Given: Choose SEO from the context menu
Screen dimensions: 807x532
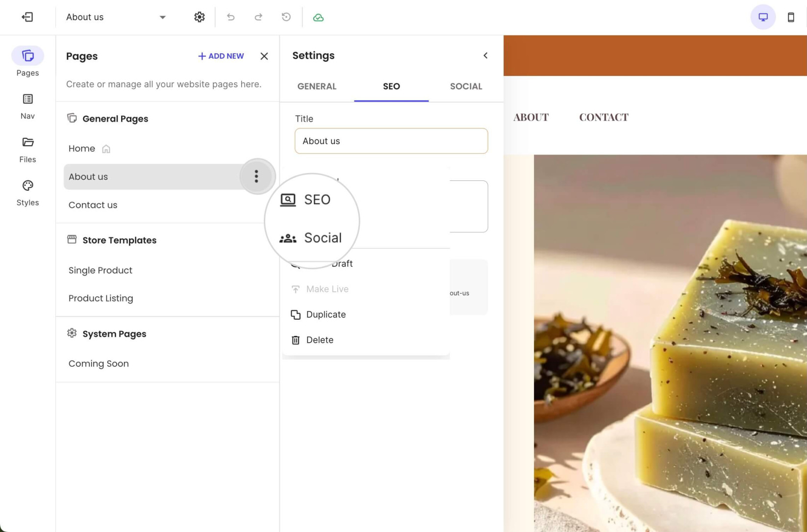Looking at the screenshot, I should (305, 200).
